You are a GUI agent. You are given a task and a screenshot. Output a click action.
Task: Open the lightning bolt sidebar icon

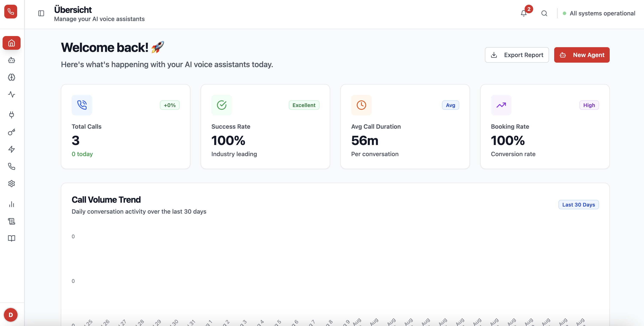(12, 149)
